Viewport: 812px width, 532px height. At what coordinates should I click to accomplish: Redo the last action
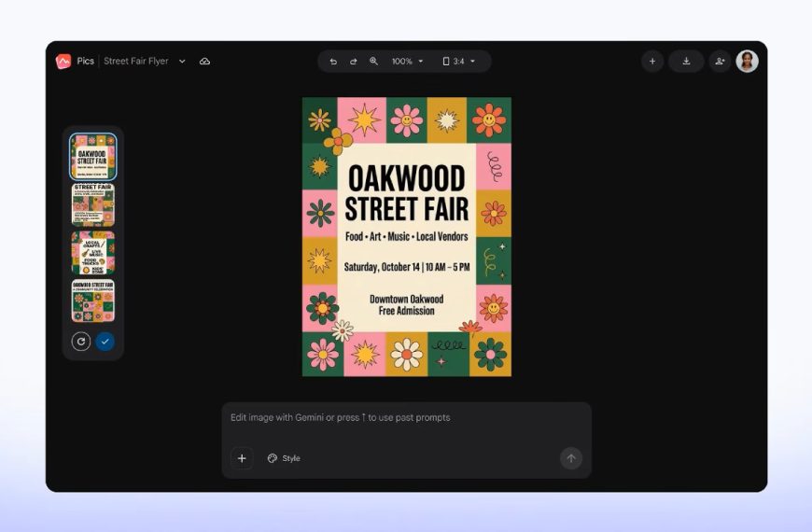(353, 61)
